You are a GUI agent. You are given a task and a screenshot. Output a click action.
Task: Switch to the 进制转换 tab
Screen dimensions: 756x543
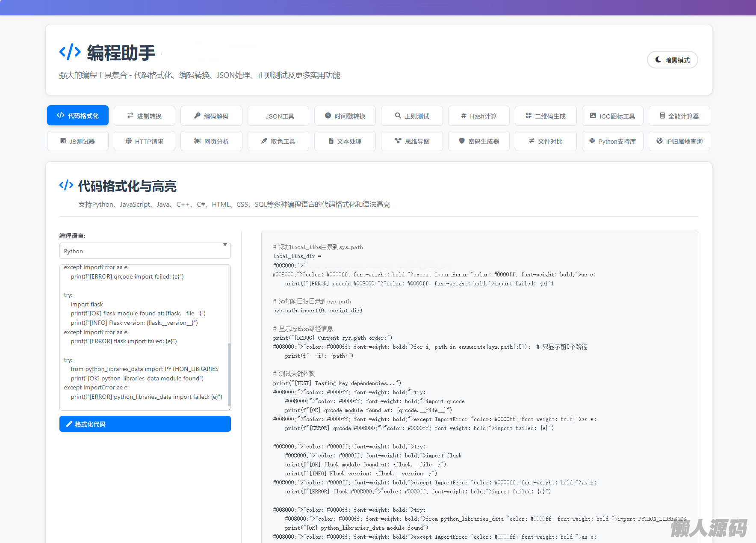coord(145,116)
